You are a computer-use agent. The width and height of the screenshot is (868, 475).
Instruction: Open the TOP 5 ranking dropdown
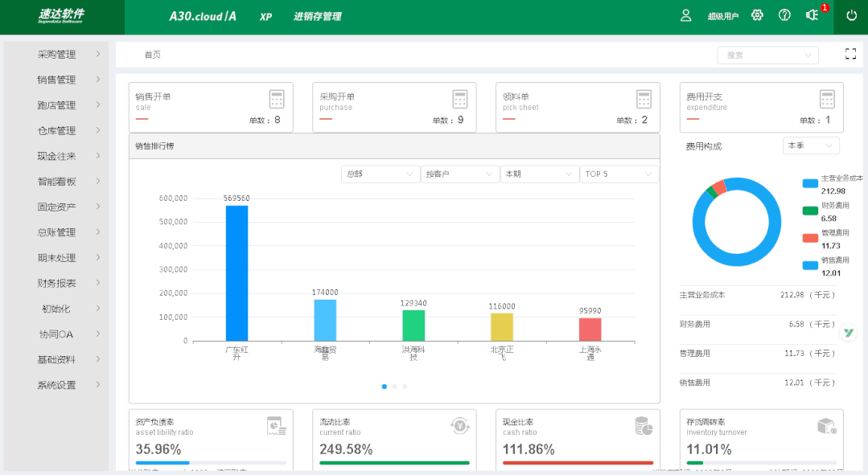(618, 174)
